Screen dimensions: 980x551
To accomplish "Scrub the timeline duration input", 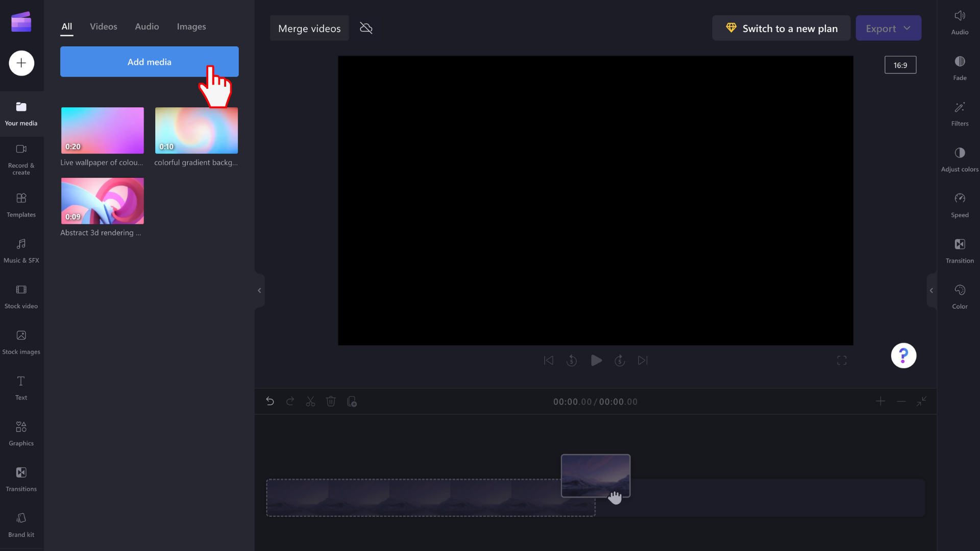I will (619, 401).
